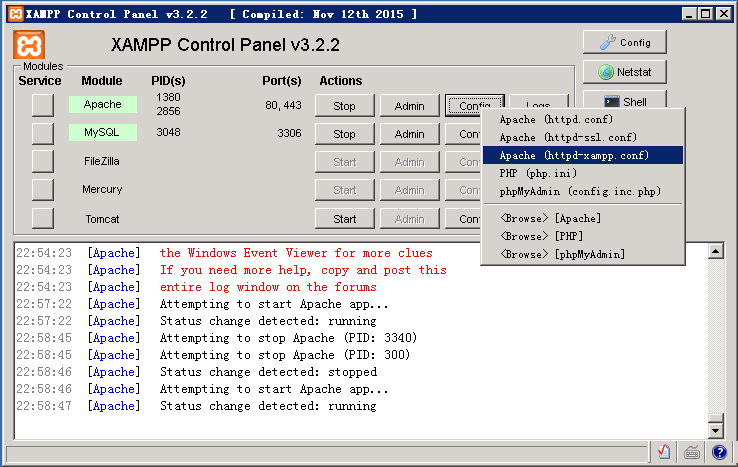Viewport: 738px width, 467px height.
Task: Click the checkmark document status icon
Action: tap(664, 452)
